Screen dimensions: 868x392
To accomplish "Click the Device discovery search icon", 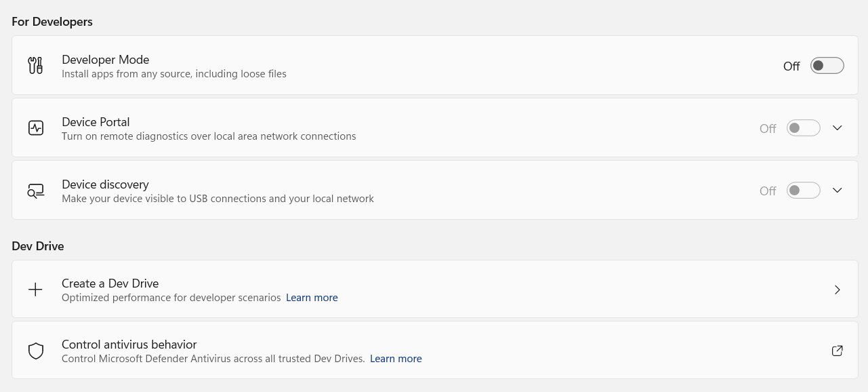I will [36, 191].
